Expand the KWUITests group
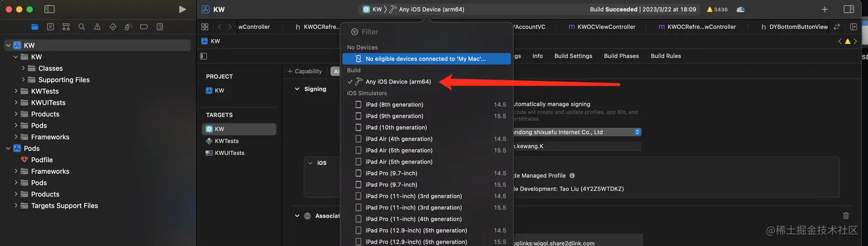This screenshot has height=246, width=868. [x=16, y=103]
